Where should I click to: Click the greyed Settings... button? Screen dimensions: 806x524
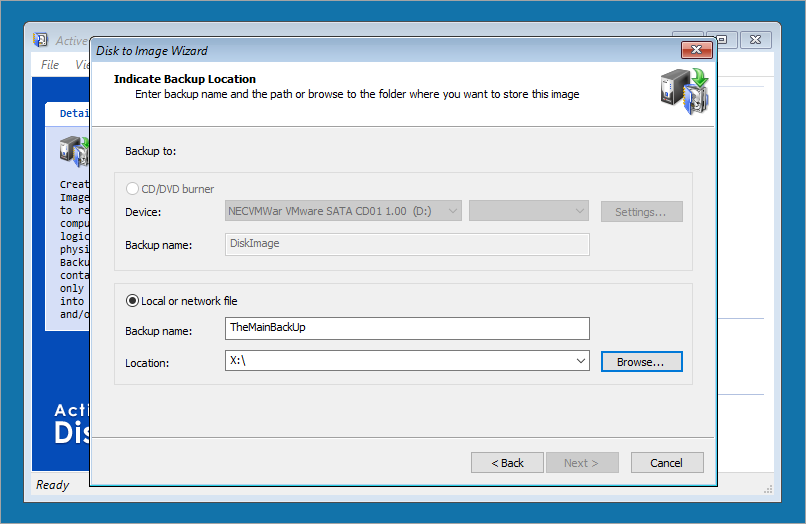click(642, 212)
